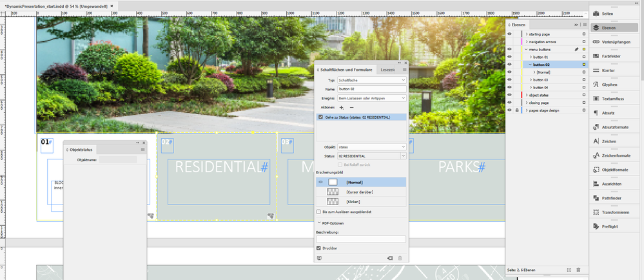The width and height of the screenshot is (644, 280).
Task: Click the Beschreibung text field
Action: [361, 239]
